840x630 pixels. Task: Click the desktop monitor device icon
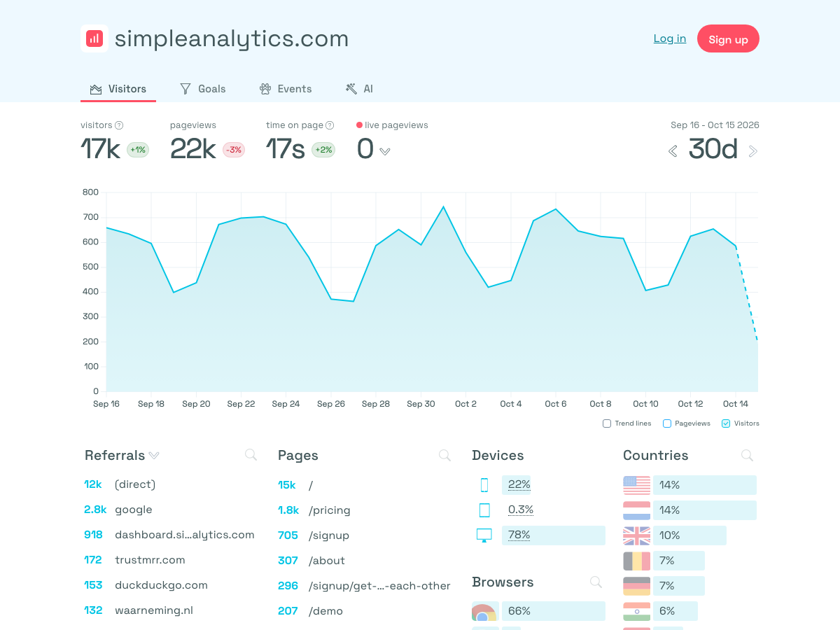484,535
